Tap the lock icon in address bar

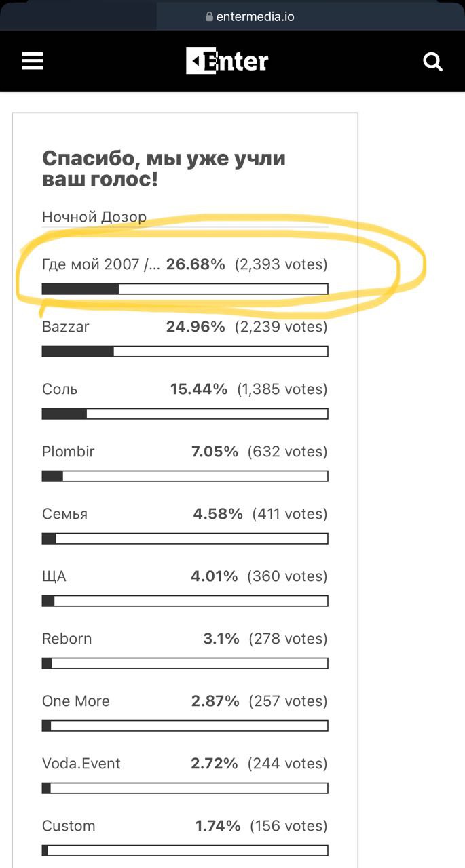coord(209,17)
